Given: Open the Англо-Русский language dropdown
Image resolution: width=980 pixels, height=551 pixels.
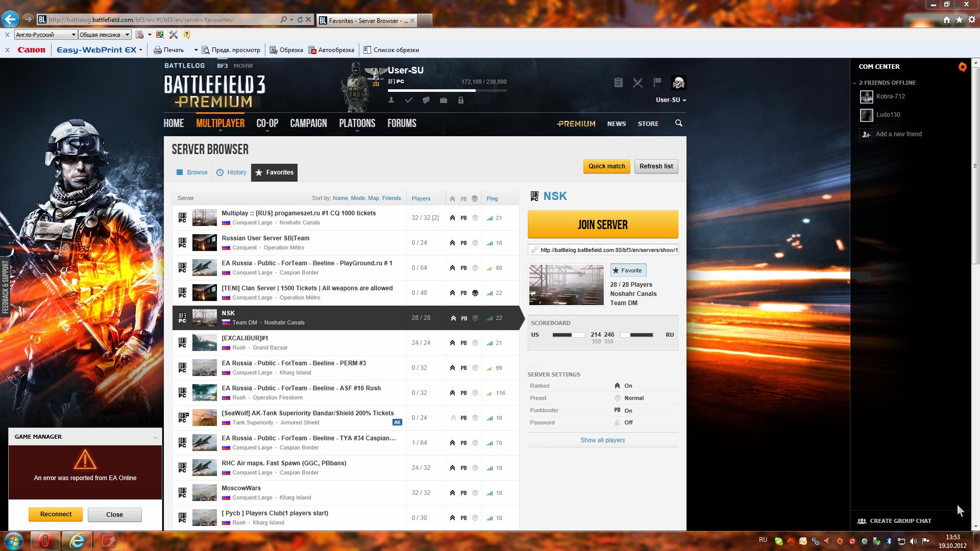Looking at the screenshot, I should point(46,35).
